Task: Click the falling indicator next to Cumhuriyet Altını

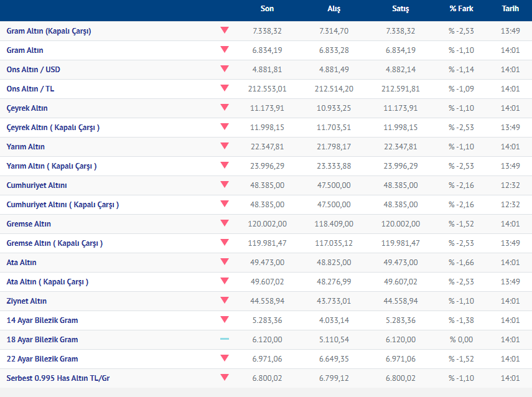Action: coord(225,185)
